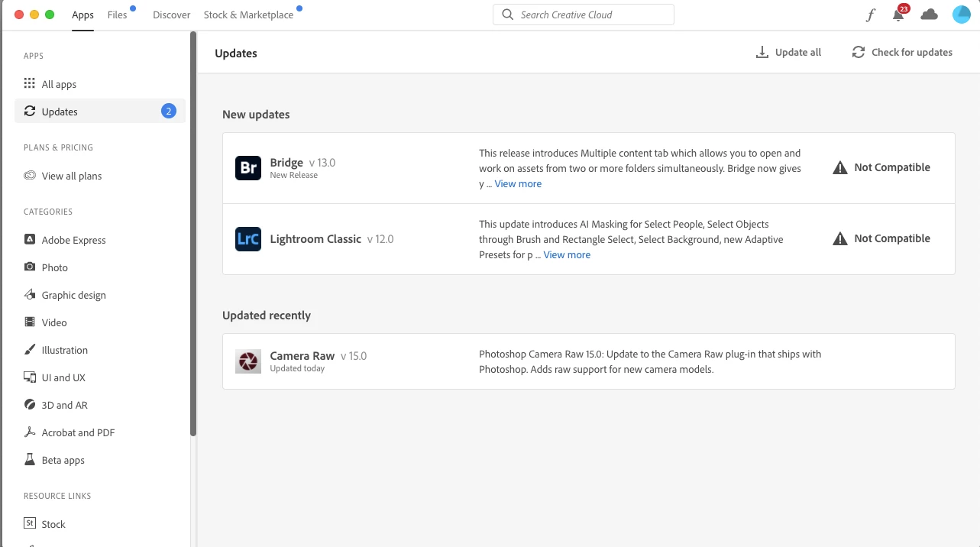Open the fonts f icon
Image resolution: width=980 pixels, height=547 pixels.
[x=870, y=15]
